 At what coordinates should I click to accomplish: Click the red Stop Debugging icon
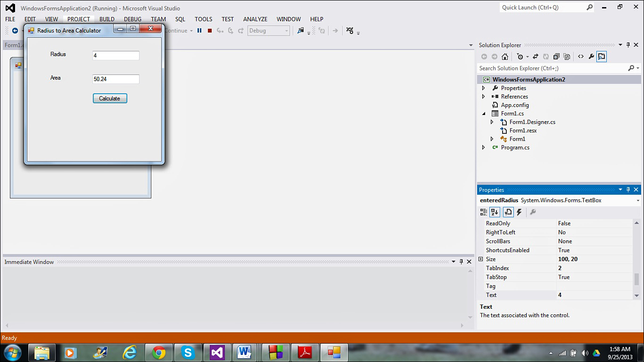(x=210, y=31)
